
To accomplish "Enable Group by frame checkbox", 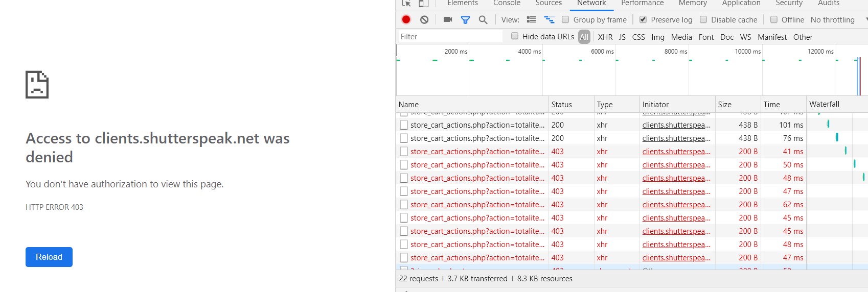I will coord(565,19).
